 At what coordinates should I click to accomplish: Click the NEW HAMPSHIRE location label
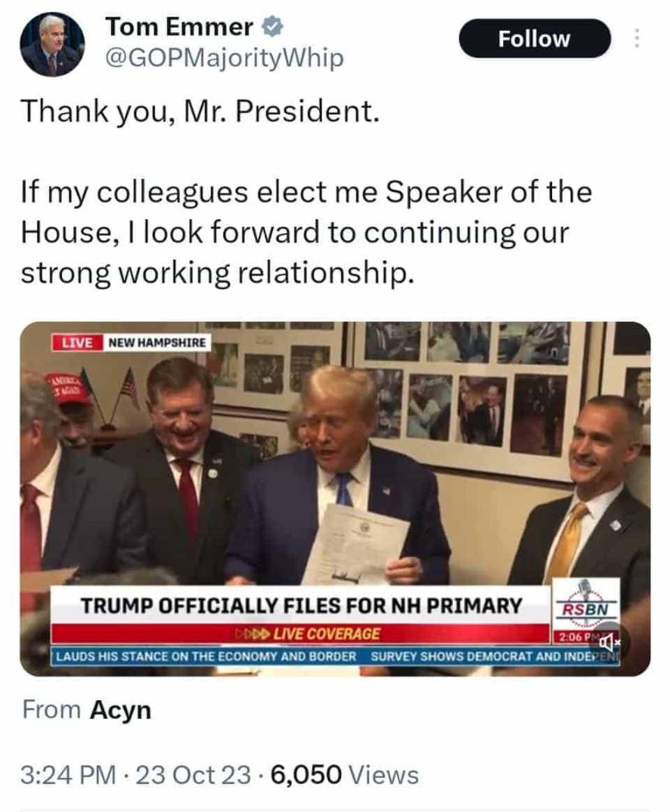tap(158, 343)
